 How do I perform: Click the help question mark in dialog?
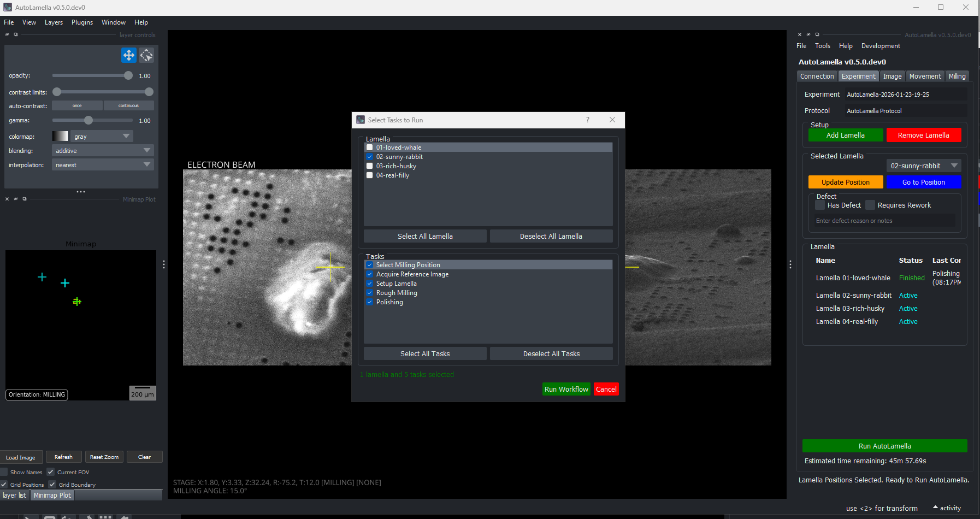pos(588,120)
